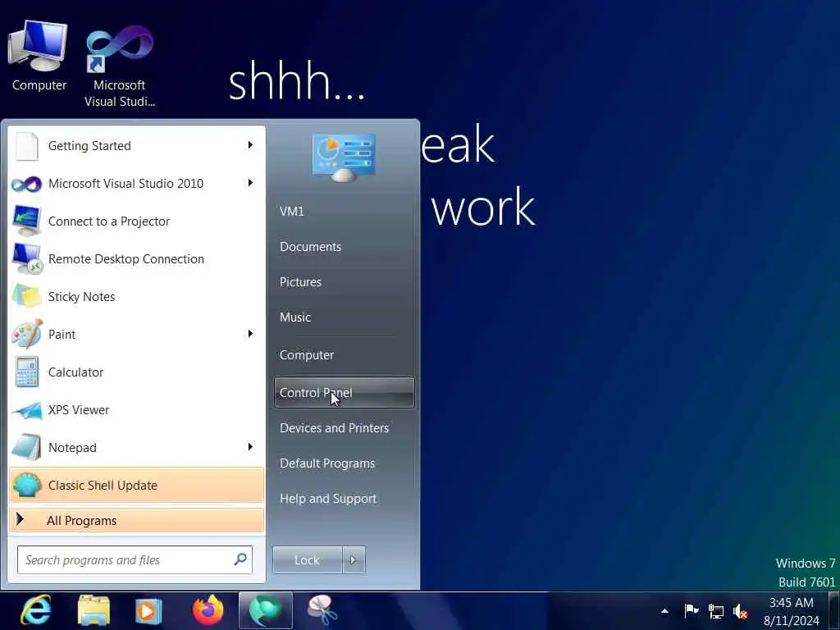Expand the All Programs list
This screenshot has width=840, height=630.
coord(137,520)
